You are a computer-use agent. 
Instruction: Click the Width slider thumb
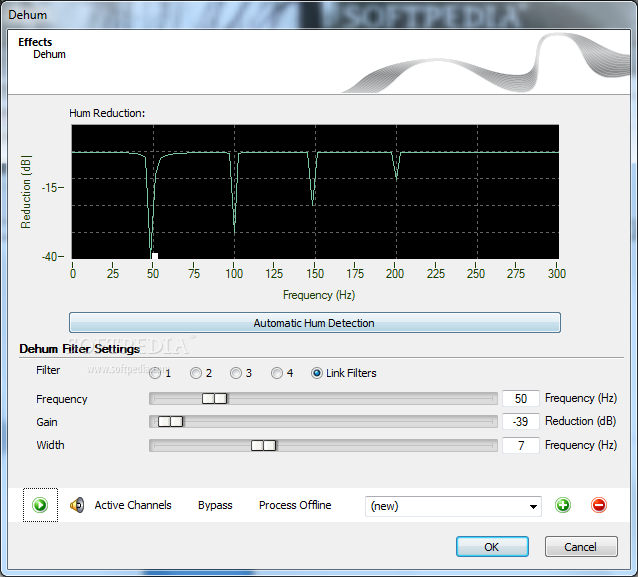263,446
